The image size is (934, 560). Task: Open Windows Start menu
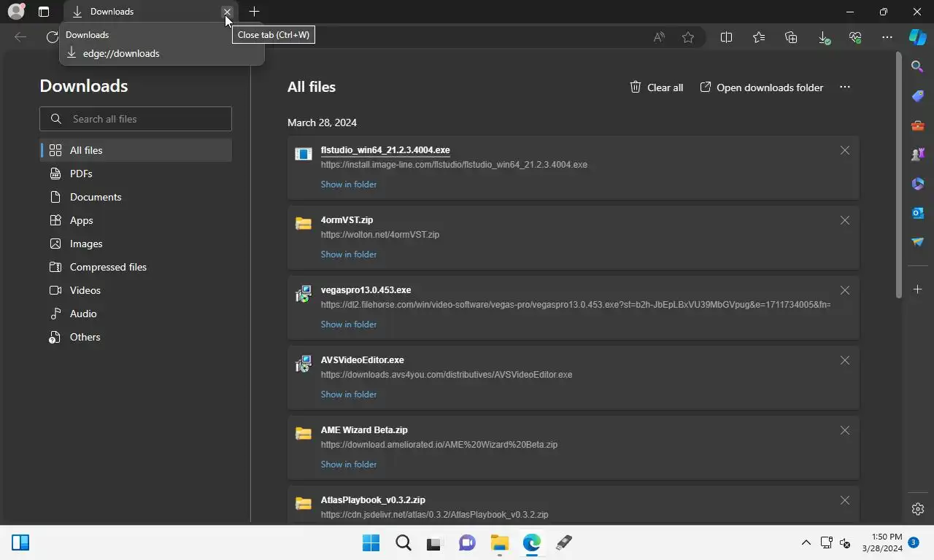click(371, 542)
